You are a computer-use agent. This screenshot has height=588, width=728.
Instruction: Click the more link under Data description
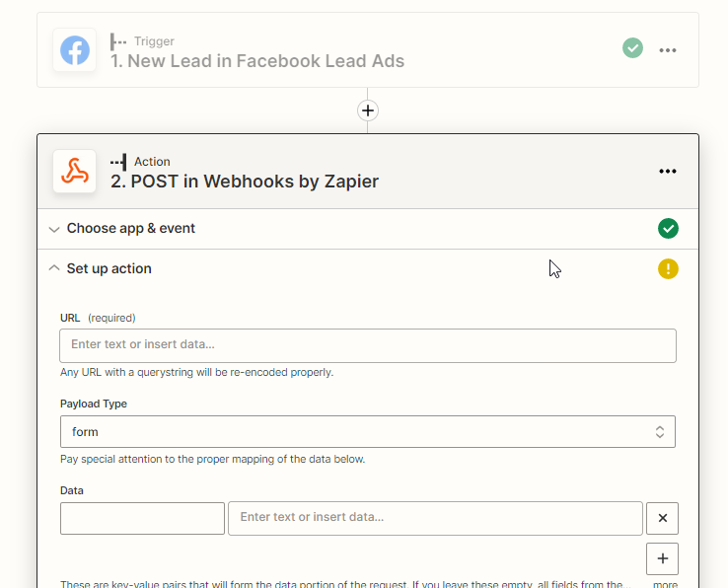pos(665,584)
